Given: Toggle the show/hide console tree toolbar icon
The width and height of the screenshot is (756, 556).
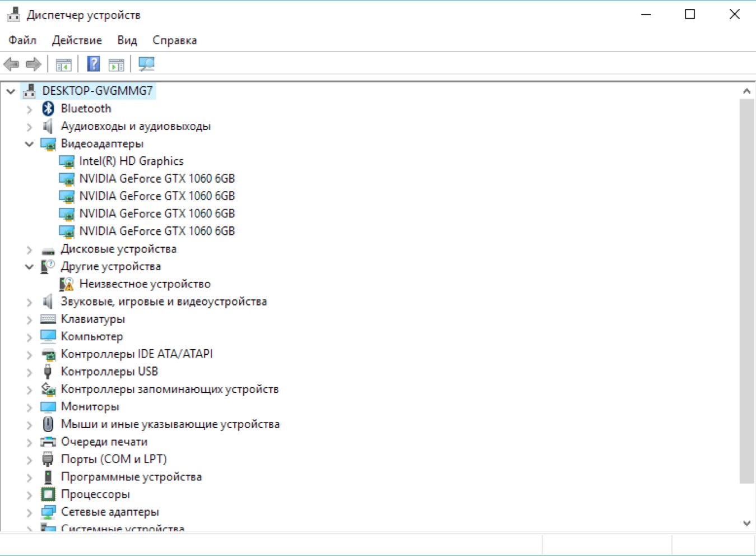Looking at the screenshot, I should pos(63,64).
